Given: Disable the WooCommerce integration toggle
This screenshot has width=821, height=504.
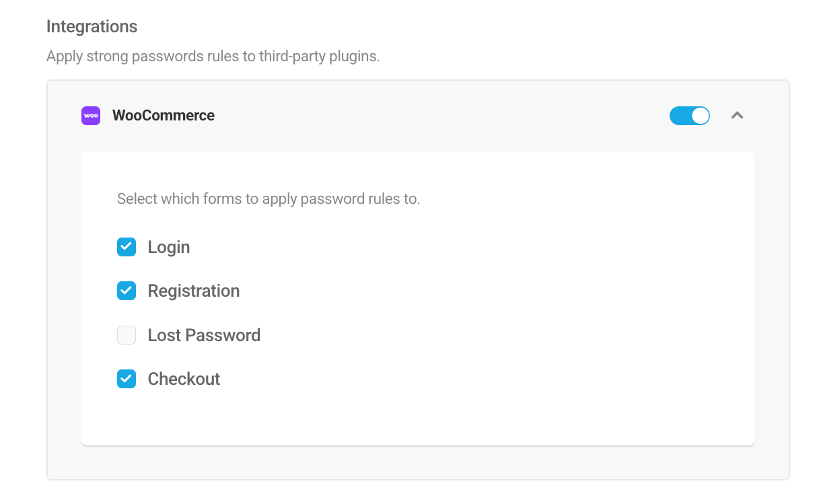Looking at the screenshot, I should 689,116.
